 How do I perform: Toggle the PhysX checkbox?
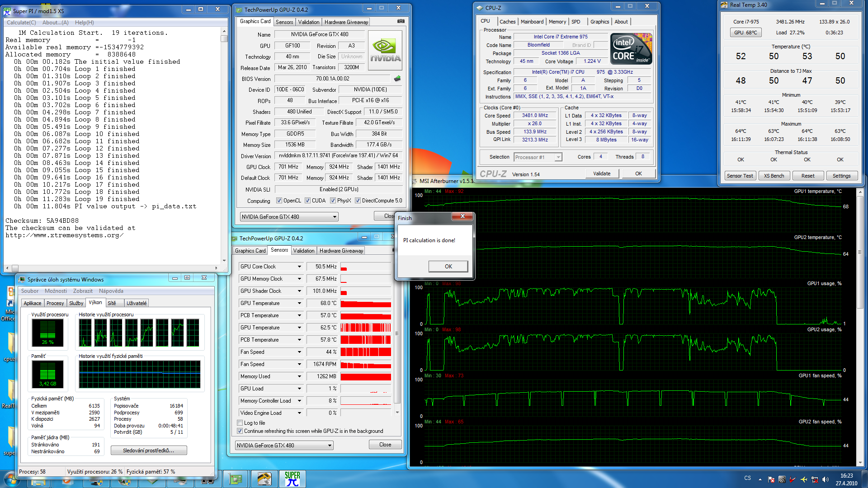(333, 201)
